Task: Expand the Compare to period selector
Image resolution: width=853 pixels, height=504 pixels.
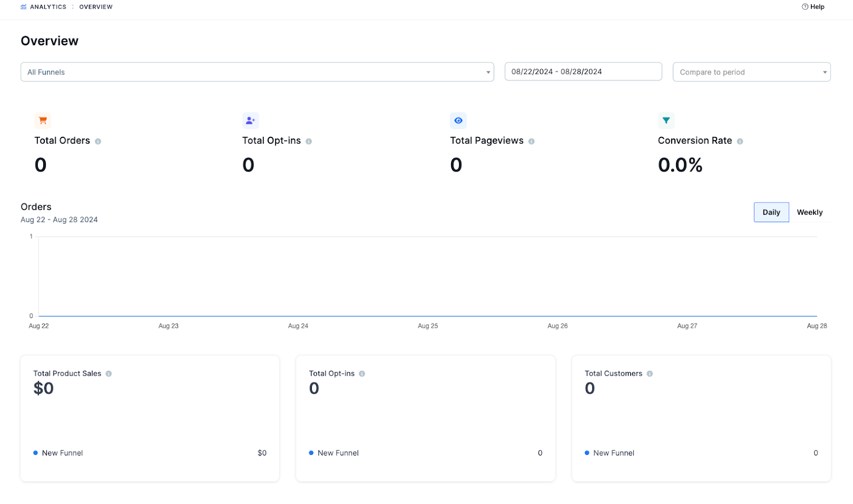Action: pos(751,71)
